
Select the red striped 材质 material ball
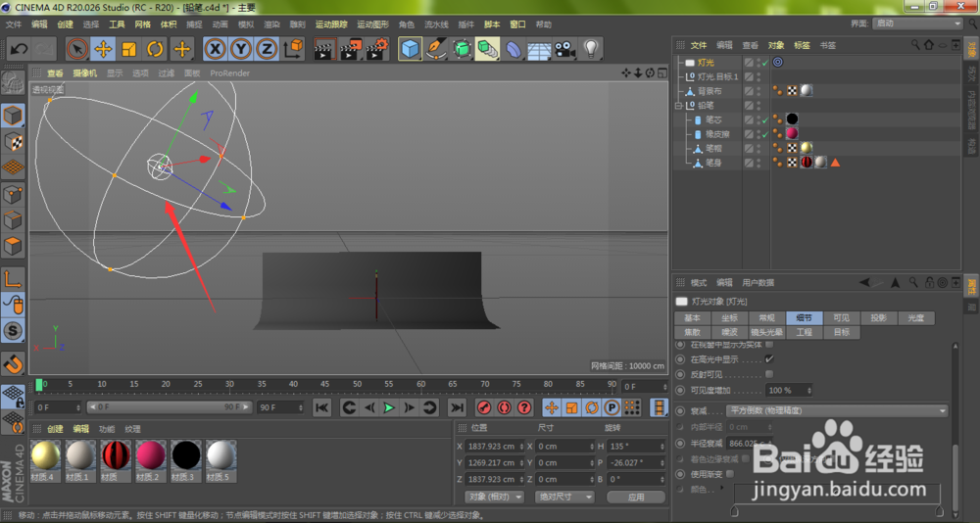[x=116, y=454]
